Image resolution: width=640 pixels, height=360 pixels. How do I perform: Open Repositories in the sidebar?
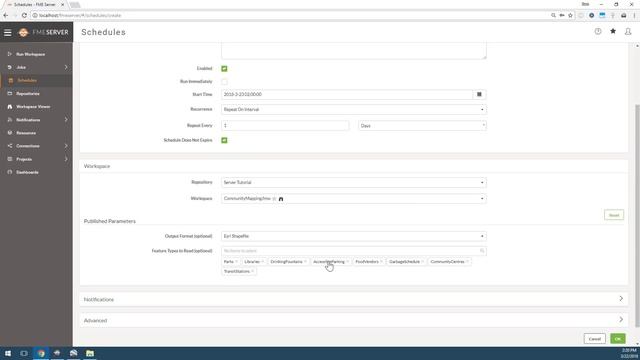coord(28,93)
